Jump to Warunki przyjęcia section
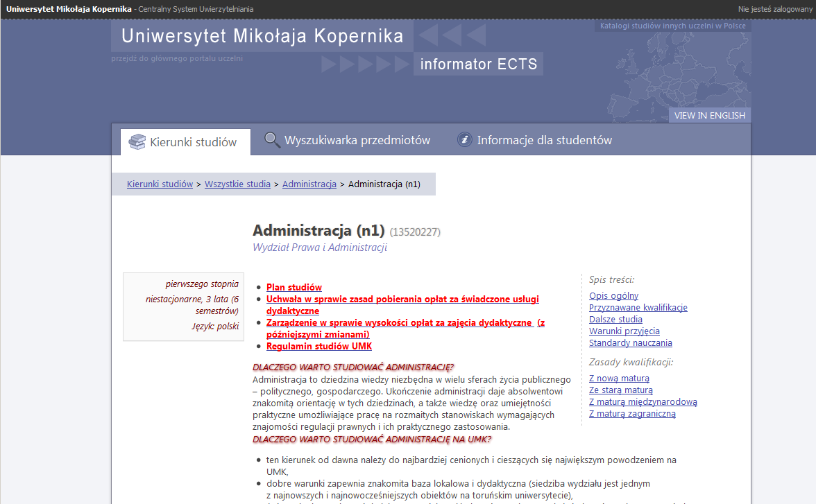The height and width of the screenshot is (504, 816). coord(624,331)
